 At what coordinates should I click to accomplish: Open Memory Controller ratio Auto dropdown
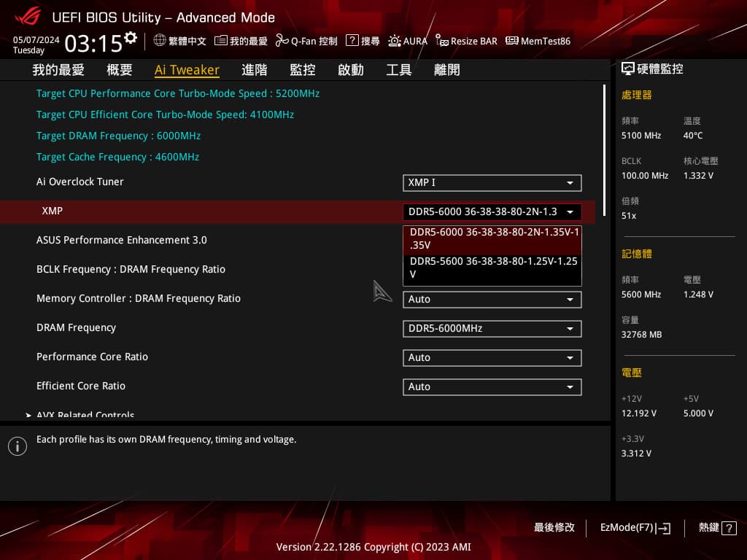[x=492, y=300]
